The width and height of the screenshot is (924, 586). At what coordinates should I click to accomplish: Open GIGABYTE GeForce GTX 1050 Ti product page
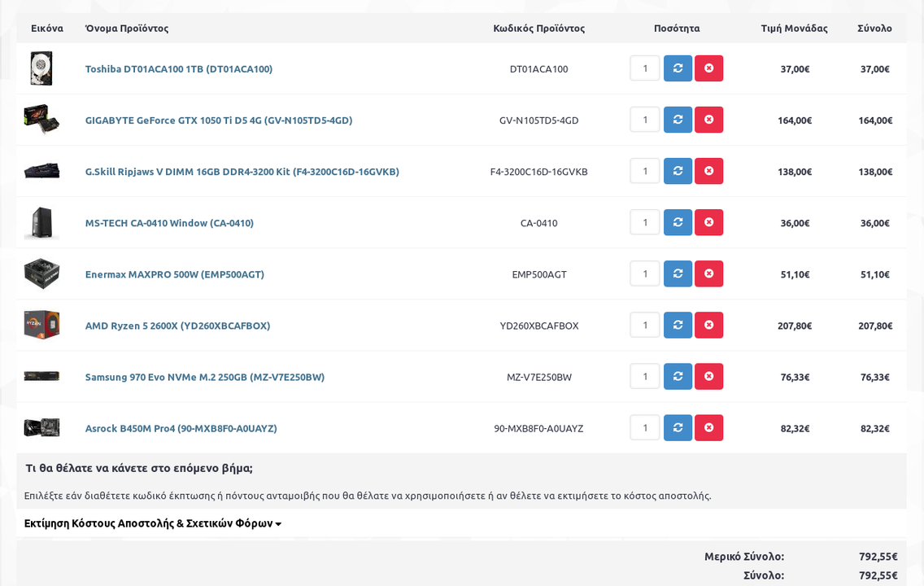(x=219, y=120)
